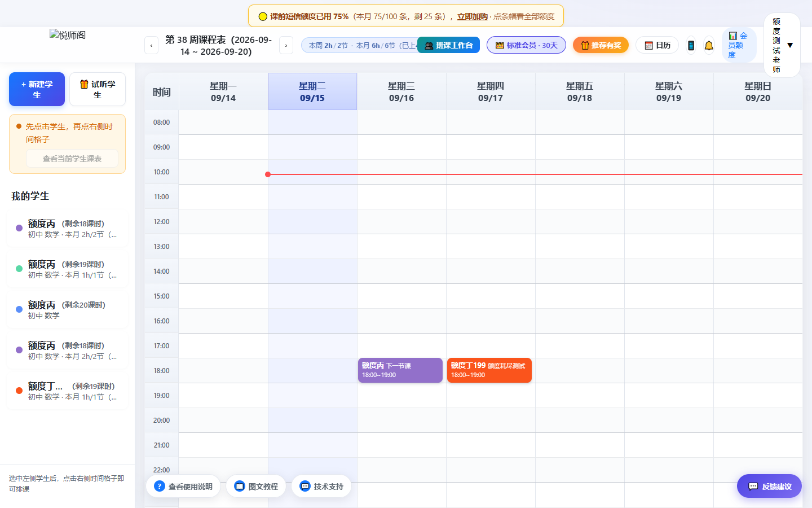812x508 pixels.
Task: Go to next week arrow
Action: [286, 45]
